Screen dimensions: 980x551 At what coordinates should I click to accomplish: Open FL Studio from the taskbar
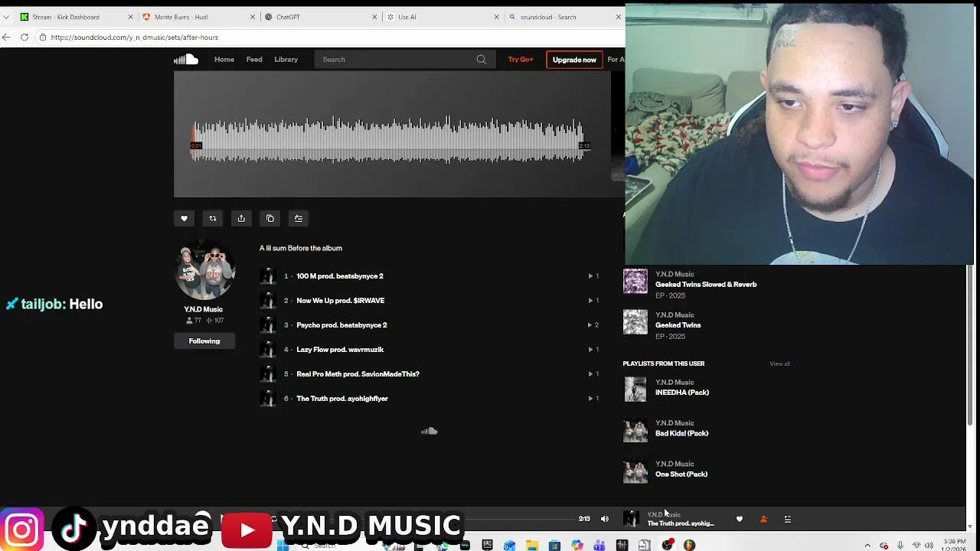click(x=689, y=545)
